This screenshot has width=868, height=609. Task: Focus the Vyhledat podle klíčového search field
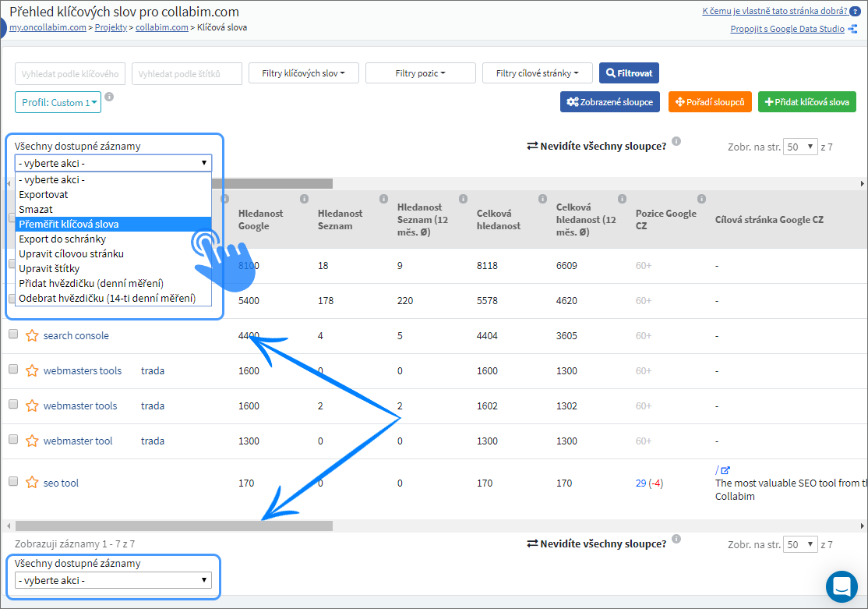[x=70, y=74]
